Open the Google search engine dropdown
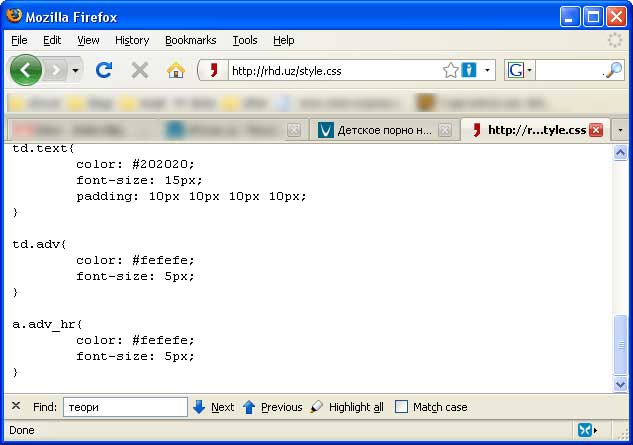Screen dimensions: 633x445 [x=520, y=70]
